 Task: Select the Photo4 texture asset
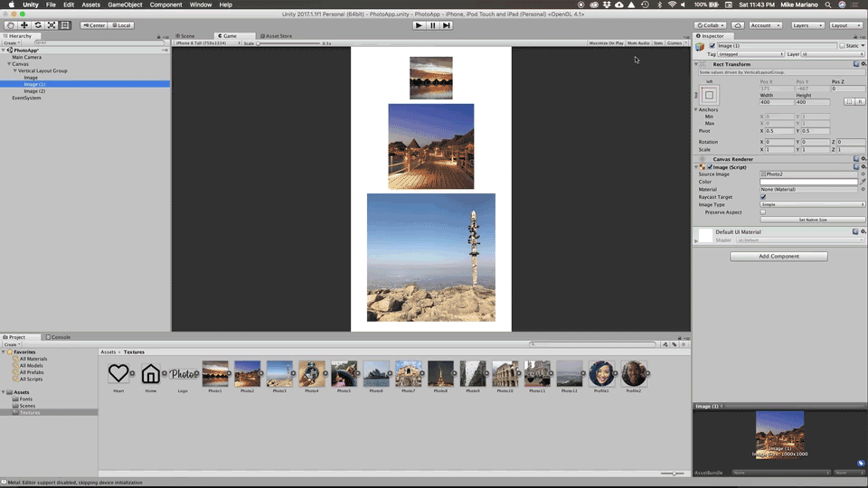click(312, 376)
